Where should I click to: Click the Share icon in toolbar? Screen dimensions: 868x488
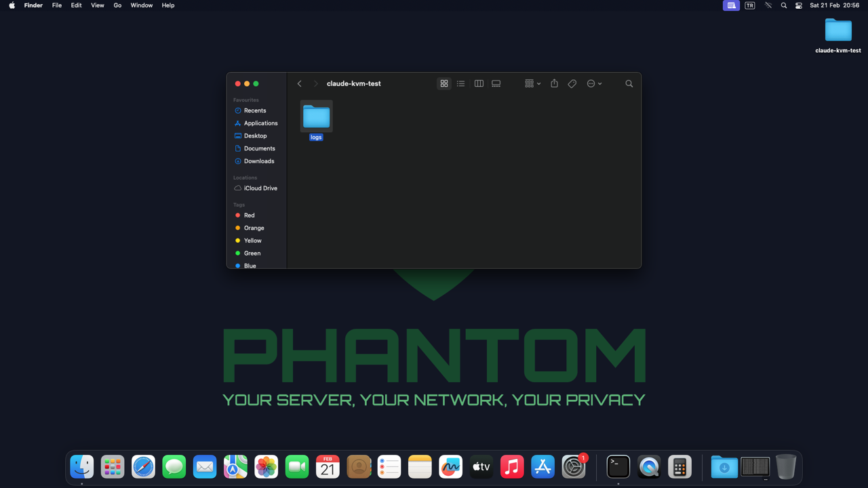click(x=554, y=83)
